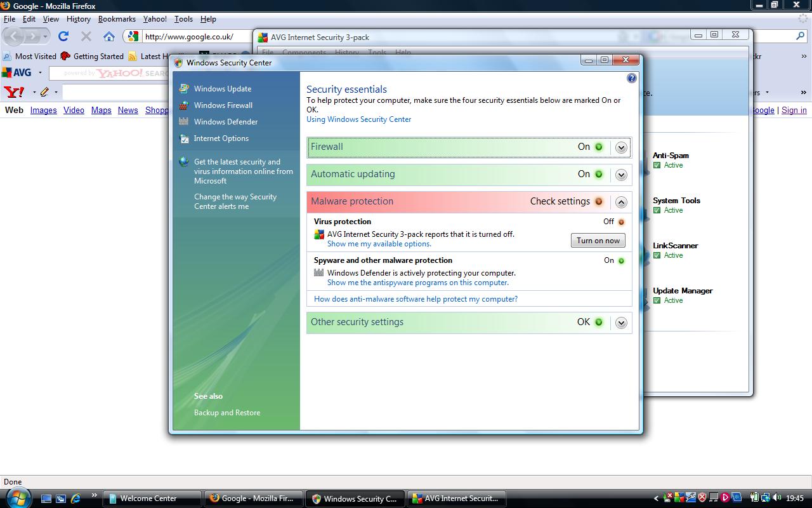Open Firefox View menu

click(x=51, y=19)
